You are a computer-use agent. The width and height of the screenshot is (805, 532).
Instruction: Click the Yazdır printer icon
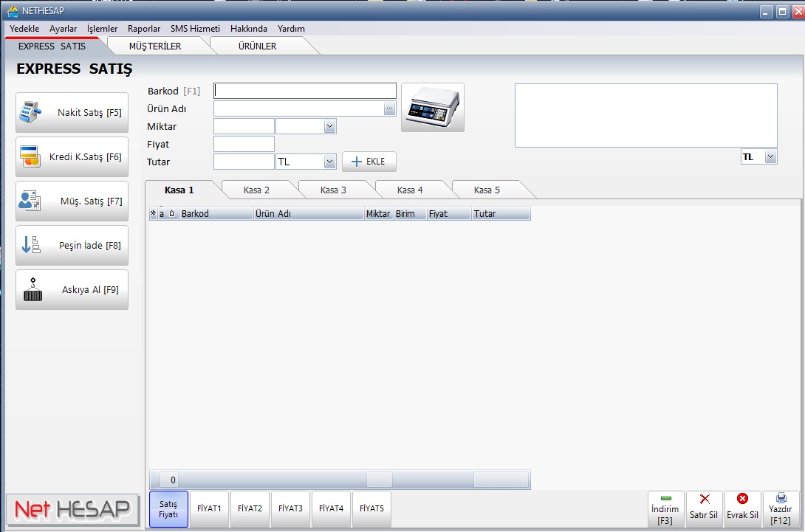(781, 499)
